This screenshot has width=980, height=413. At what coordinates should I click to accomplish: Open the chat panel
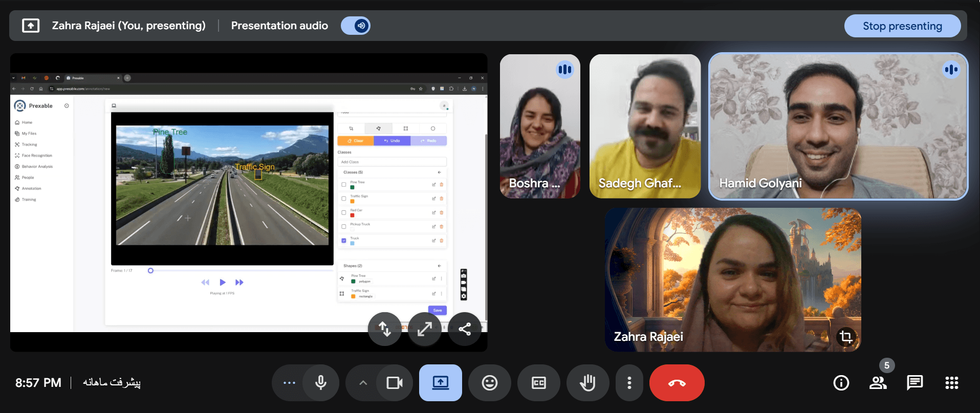(x=914, y=383)
